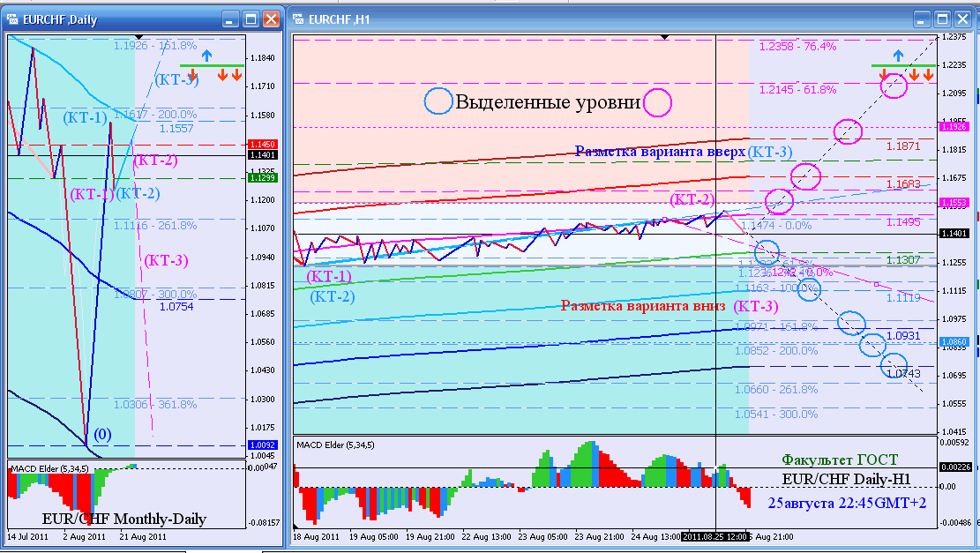Click the '18 Aug 2011' date on H1 axis
This screenshot has height=553, width=980.
click(x=317, y=537)
